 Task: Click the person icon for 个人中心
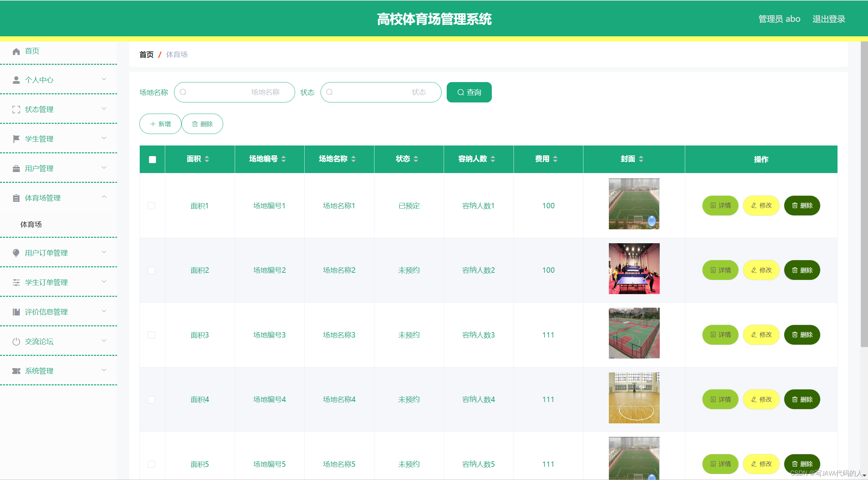[x=16, y=80]
